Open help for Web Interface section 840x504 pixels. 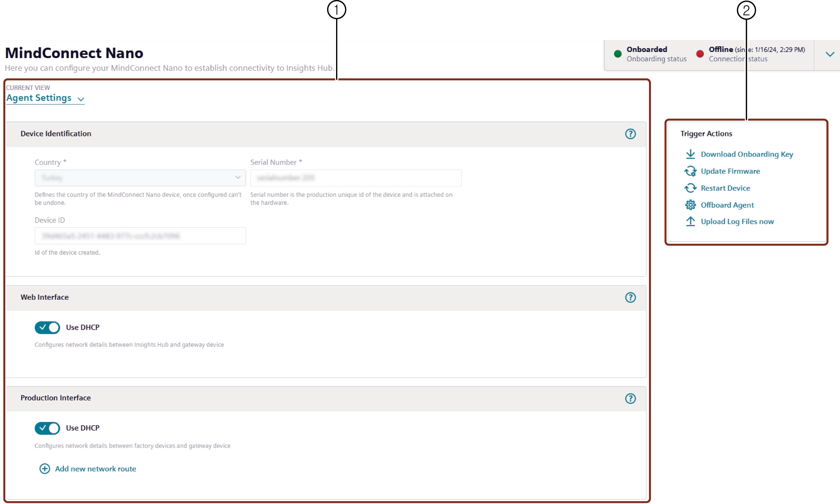coord(630,298)
